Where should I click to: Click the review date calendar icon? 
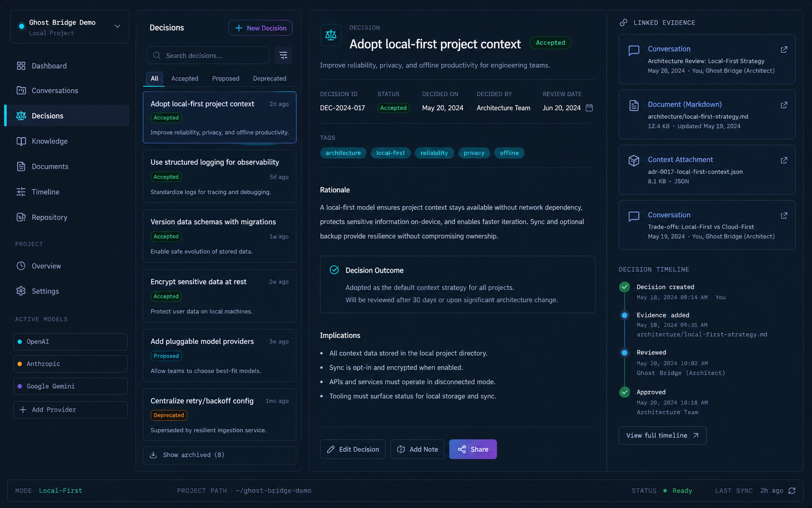(589, 108)
